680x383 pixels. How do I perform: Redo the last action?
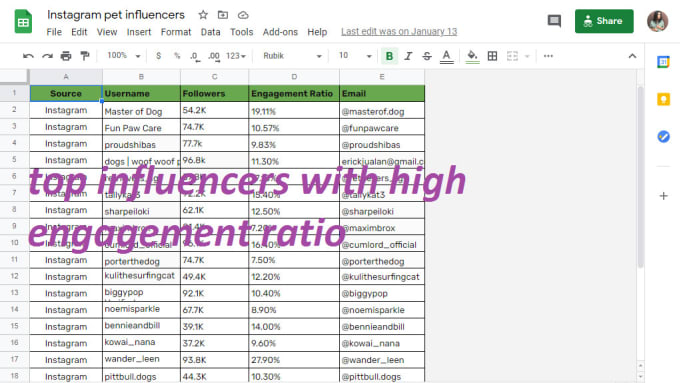coord(47,56)
